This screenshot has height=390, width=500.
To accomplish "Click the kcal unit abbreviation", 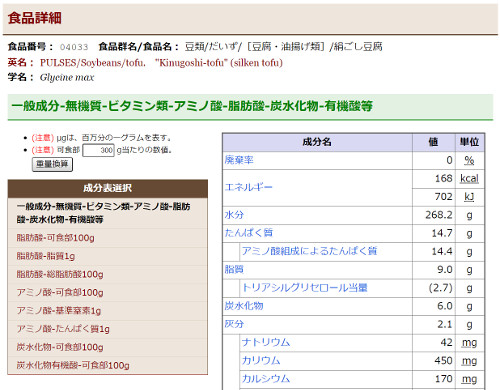I will coord(469,178).
